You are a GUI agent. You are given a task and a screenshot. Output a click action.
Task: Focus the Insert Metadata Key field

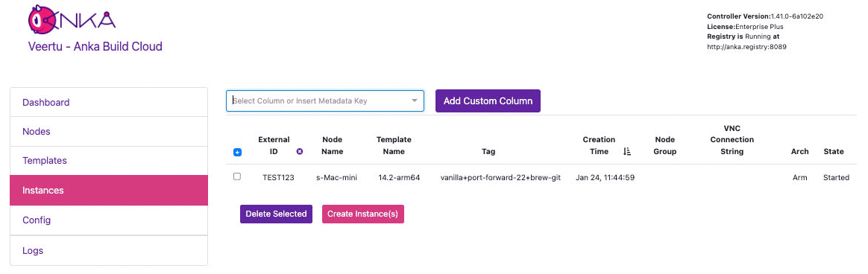tap(325, 101)
